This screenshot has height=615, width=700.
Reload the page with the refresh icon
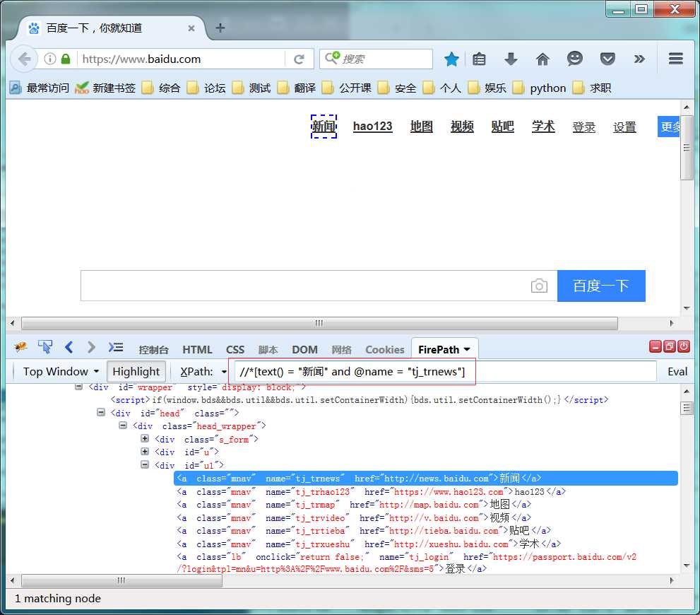pos(299,59)
